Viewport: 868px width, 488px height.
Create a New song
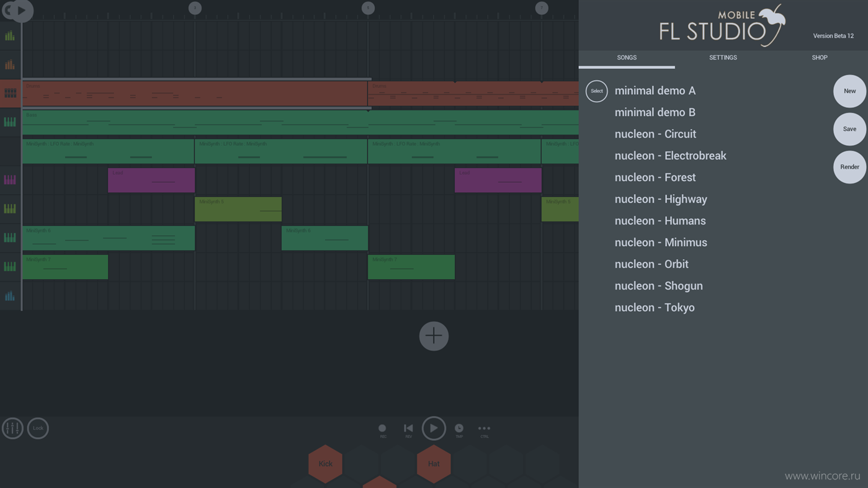pos(849,91)
